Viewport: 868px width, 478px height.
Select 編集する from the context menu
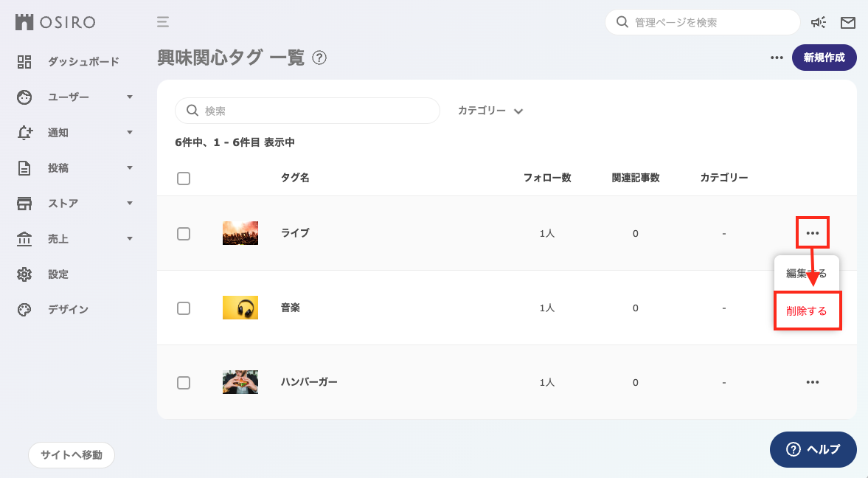coord(808,272)
